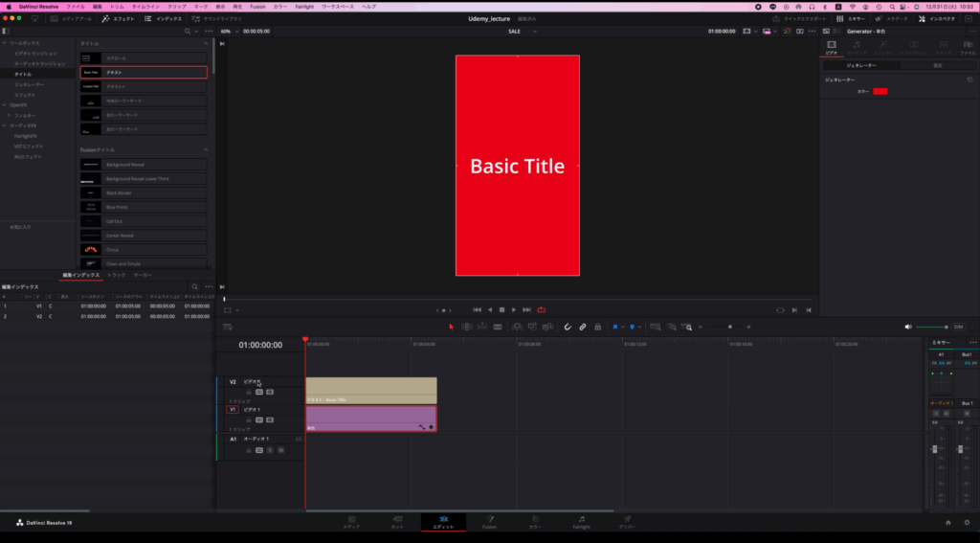Select the arrow selection tool in timeline toolbar
Image resolution: width=980 pixels, height=543 pixels.
tap(452, 327)
